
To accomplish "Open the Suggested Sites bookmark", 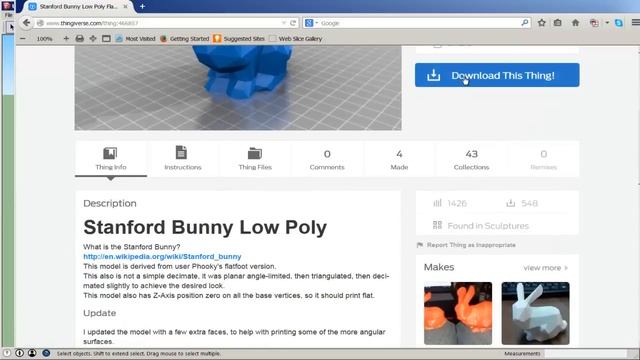I will (239, 39).
